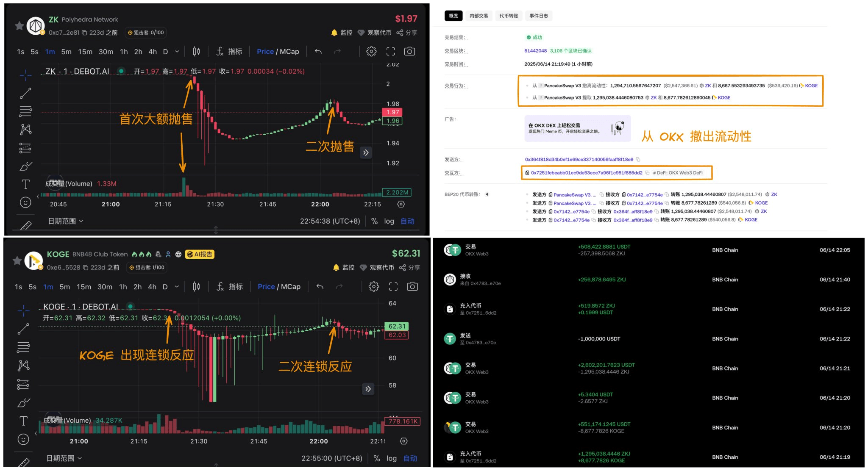Expand the side panel arrow on ZK chart

pyautogui.click(x=366, y=152)
